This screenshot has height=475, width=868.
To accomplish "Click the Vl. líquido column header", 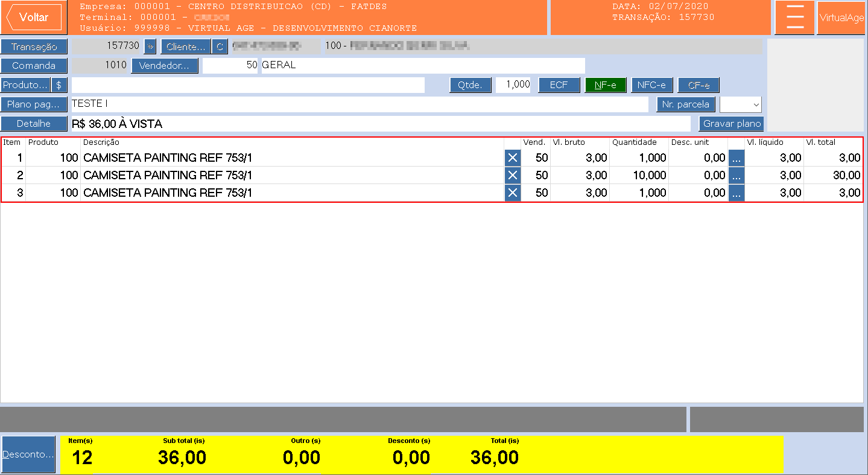I will tap(765, 142).
